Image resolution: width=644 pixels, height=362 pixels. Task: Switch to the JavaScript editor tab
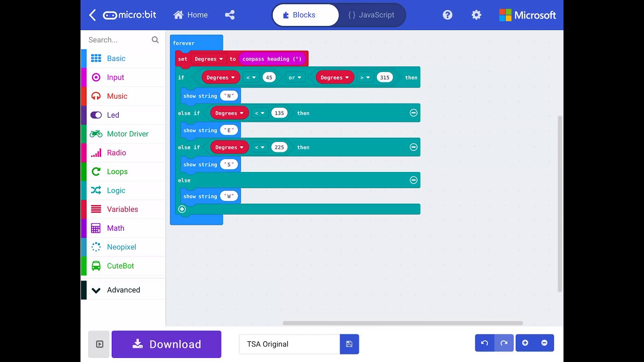pos(371,15)
